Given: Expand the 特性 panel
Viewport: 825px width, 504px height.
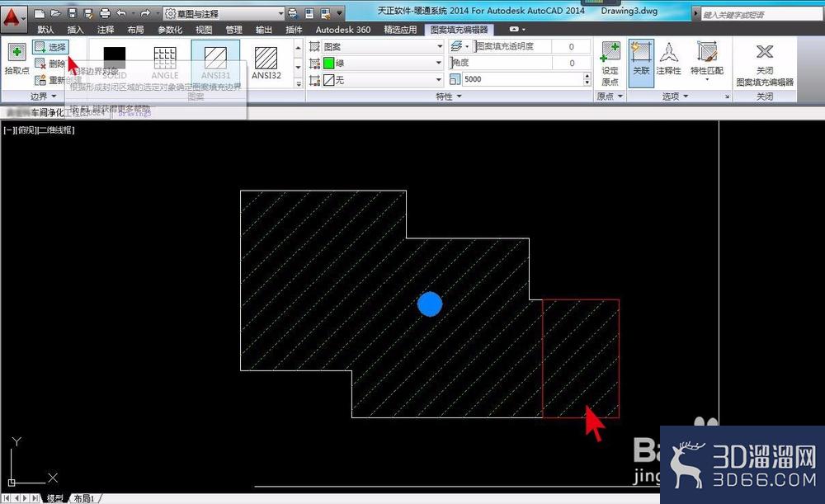Looking at the screenshot, I should pos(449,97).
